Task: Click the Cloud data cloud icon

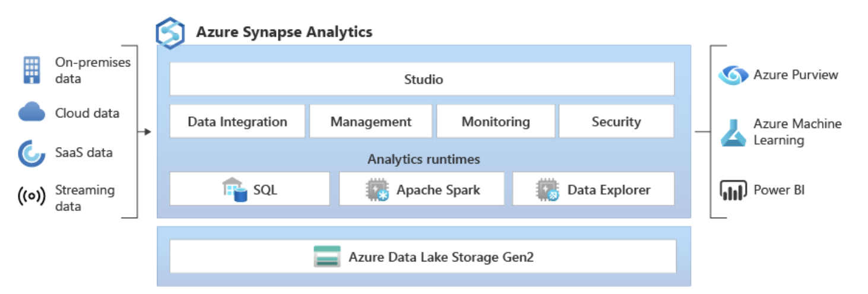Action: pyautogui.click(x=31, y=111)
